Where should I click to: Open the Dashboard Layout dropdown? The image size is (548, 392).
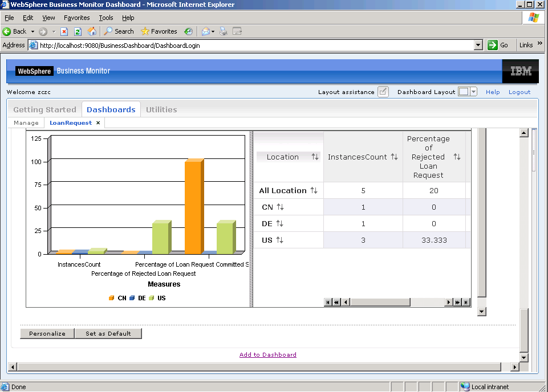[473, 92]
